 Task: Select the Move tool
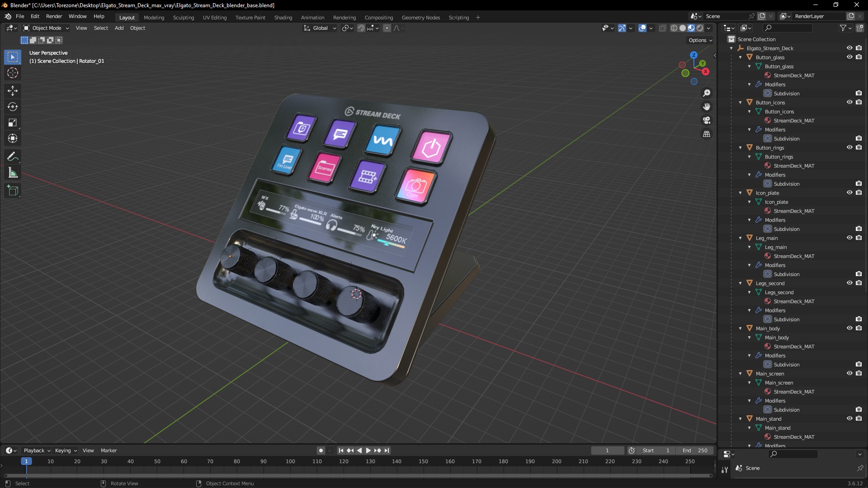click(x=13, y=91)
